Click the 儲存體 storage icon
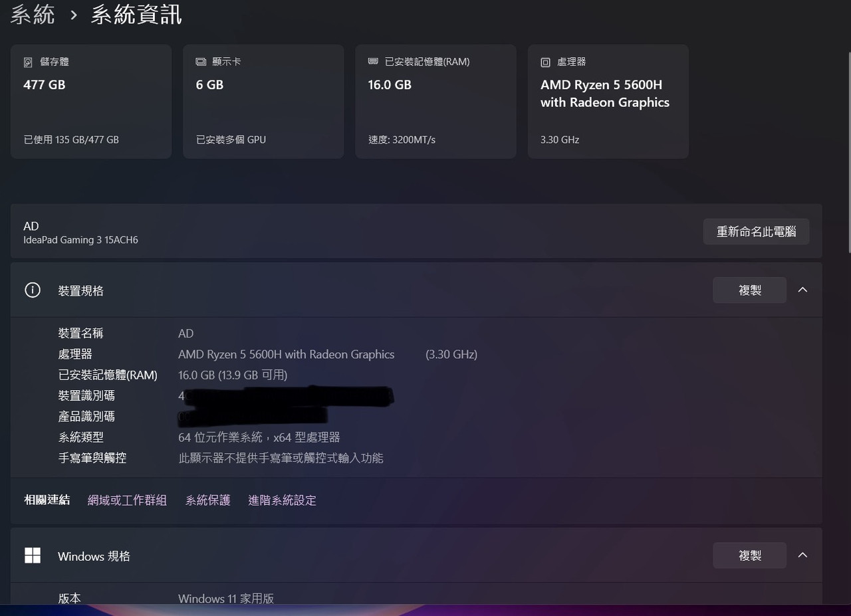851x616 pixels. 27,61
